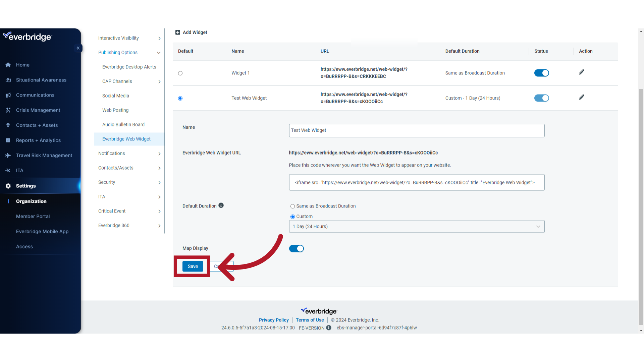644x362 pixels.
Task: Click the Publishing Options menu item
Action: pos(118,52)
